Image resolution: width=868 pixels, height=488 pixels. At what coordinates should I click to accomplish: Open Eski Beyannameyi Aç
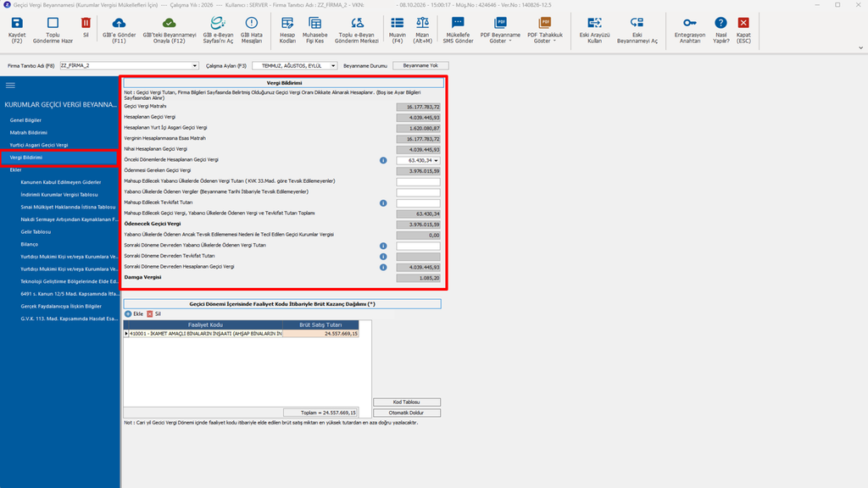click(637, 30)
